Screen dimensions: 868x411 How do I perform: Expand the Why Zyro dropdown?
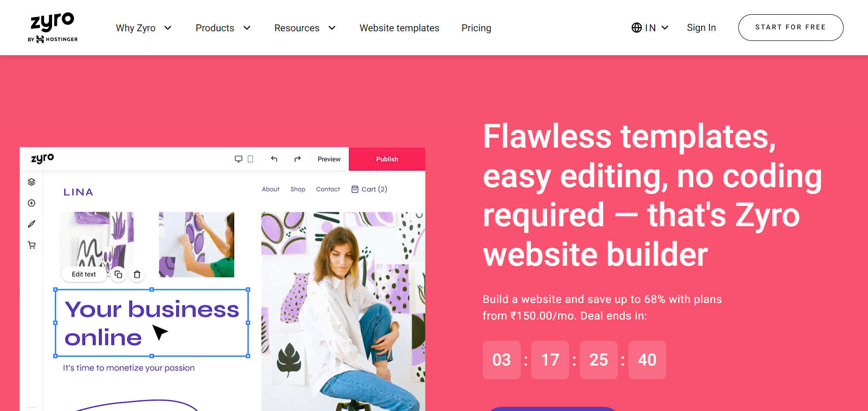point(144,28)
